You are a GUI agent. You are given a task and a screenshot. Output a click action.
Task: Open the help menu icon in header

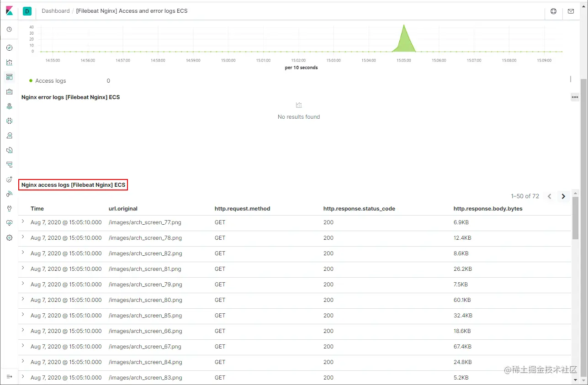coord(554,11)
